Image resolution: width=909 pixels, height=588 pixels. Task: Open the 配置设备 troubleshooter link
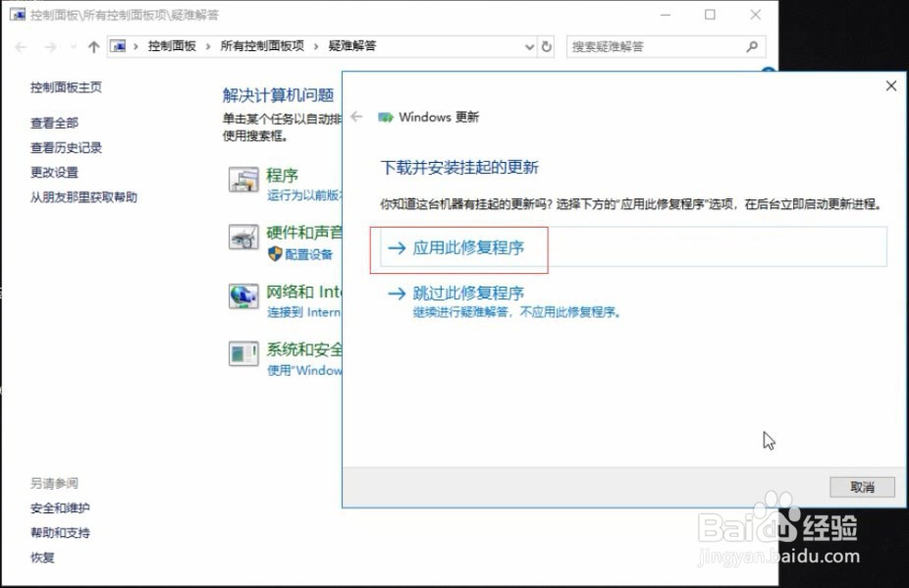coord(309,254)
